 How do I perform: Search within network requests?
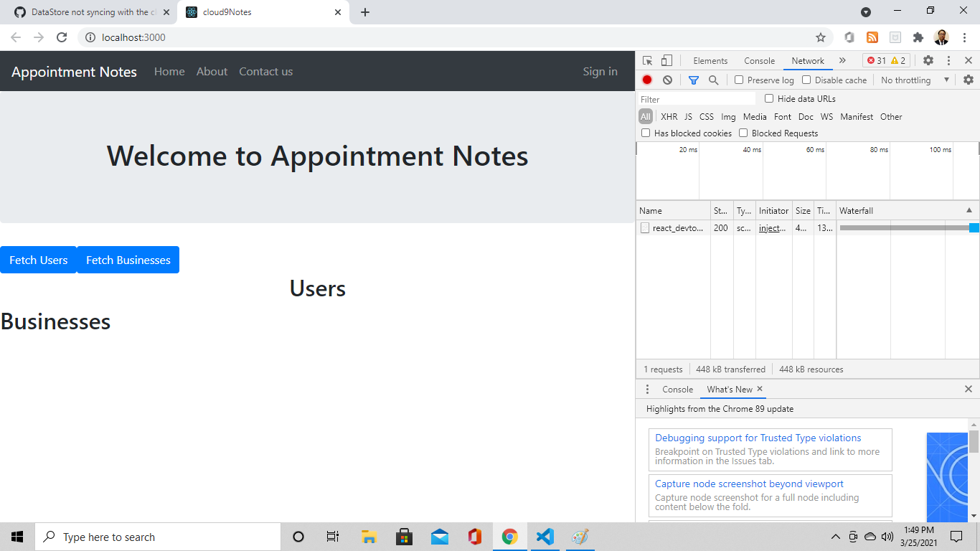point(713,80)
